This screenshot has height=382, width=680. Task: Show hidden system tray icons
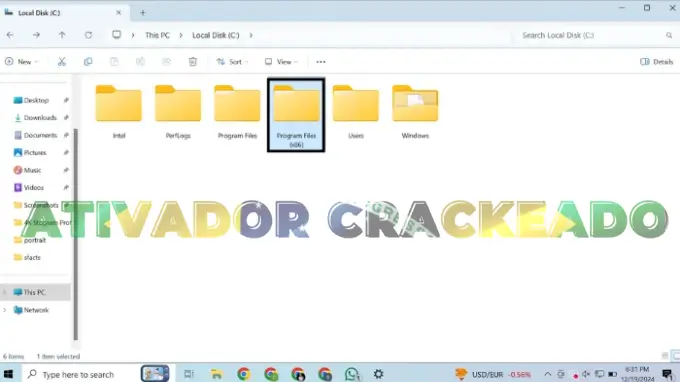(x=547, y=374)
